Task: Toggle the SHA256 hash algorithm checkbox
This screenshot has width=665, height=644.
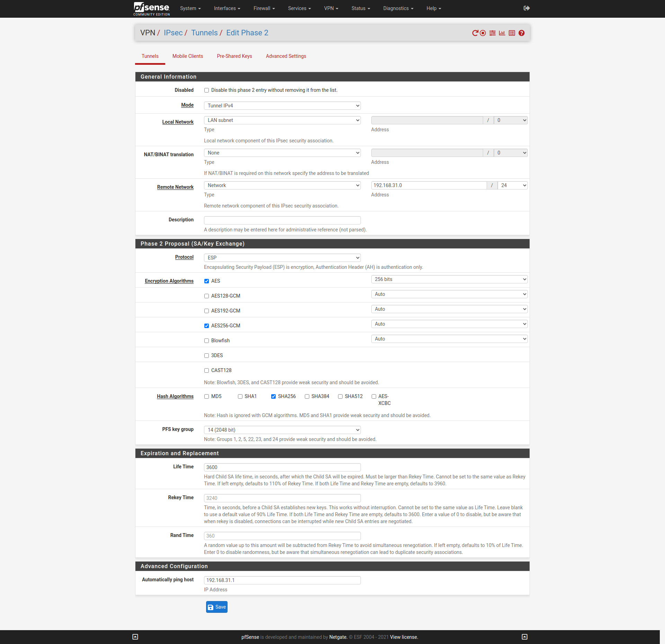Action: [x=273, y=397]
